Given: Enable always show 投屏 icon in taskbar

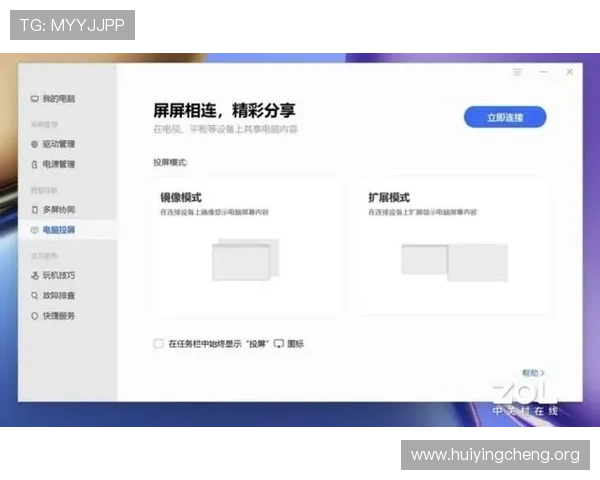Looking at the screenshot, I should click(158, 343).
